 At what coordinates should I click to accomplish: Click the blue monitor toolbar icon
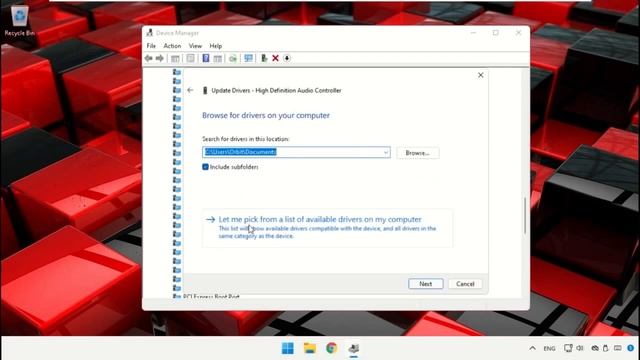pos(248,58)
